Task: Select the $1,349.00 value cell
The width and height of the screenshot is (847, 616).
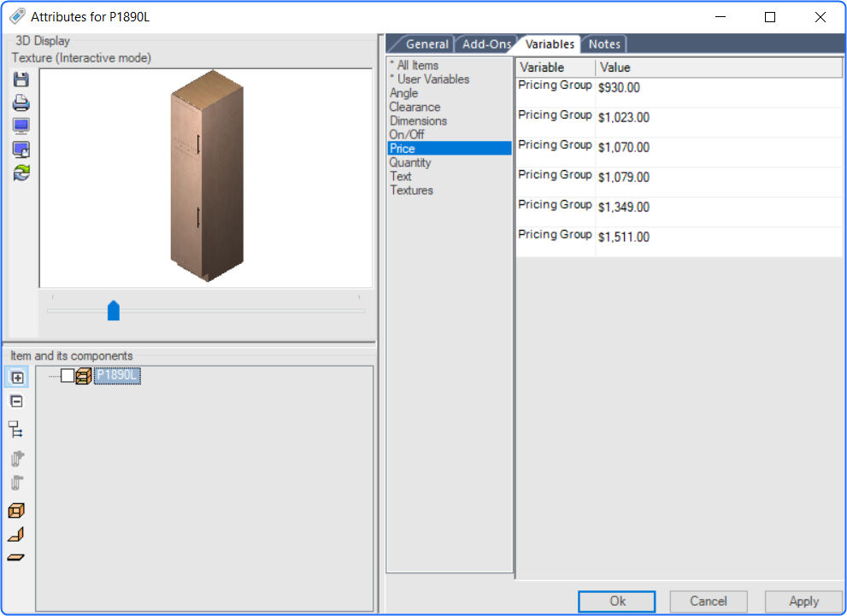Action: pos(719,212)
